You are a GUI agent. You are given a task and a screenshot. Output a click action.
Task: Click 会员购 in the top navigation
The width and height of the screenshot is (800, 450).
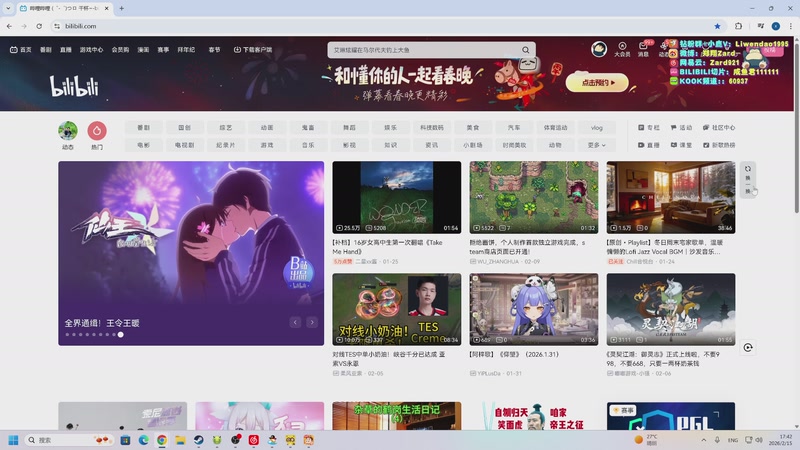tap(120, 49)
